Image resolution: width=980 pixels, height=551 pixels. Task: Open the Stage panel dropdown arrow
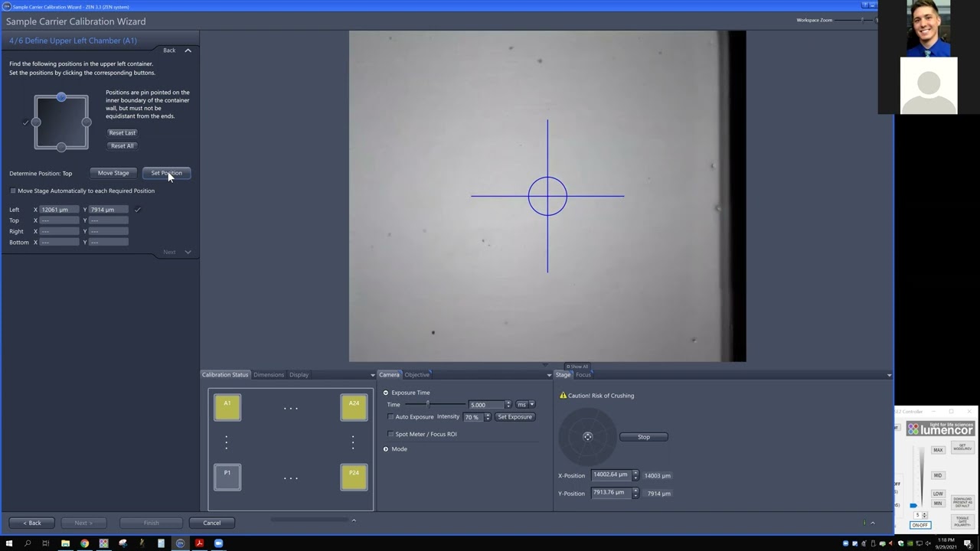(x=889, y=375)
